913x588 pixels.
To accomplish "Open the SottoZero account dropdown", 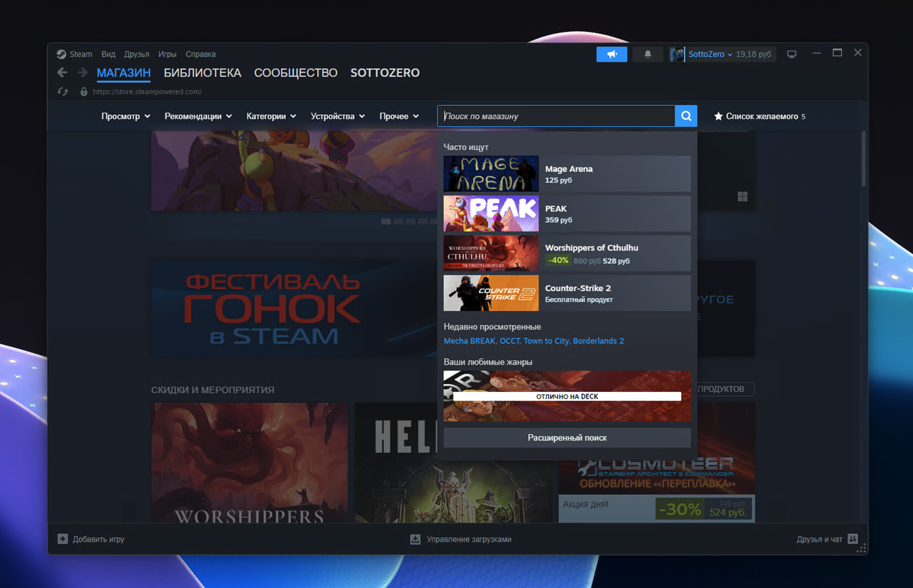I will point(710,54).
